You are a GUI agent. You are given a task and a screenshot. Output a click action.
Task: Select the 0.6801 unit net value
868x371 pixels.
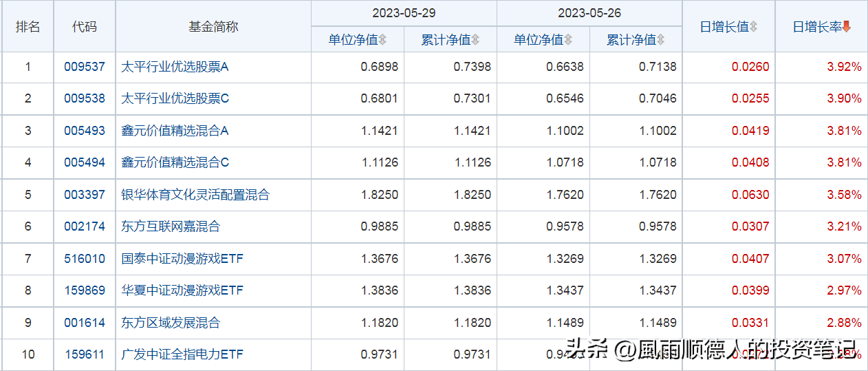pos(380,98)
